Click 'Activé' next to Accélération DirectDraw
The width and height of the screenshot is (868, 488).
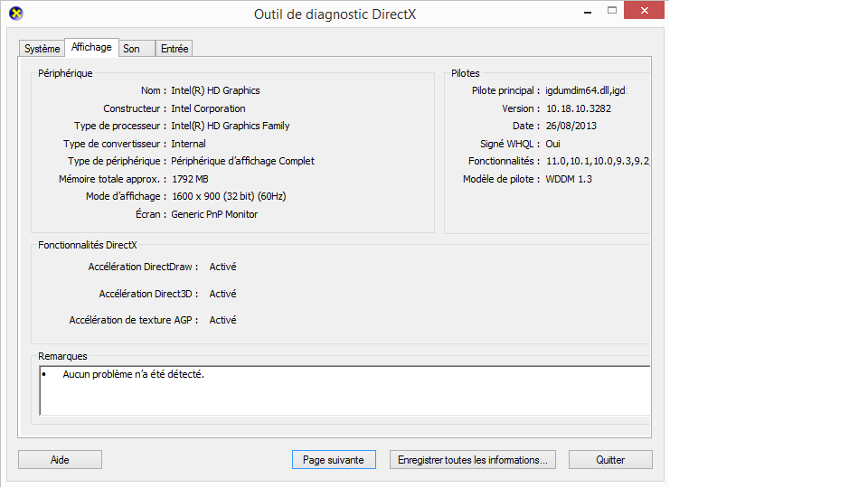pyautogui.click(x=222, y=267)
